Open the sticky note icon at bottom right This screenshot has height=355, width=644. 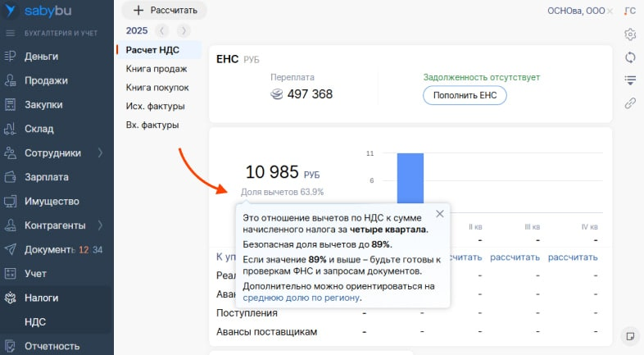[x=630, y=336]
